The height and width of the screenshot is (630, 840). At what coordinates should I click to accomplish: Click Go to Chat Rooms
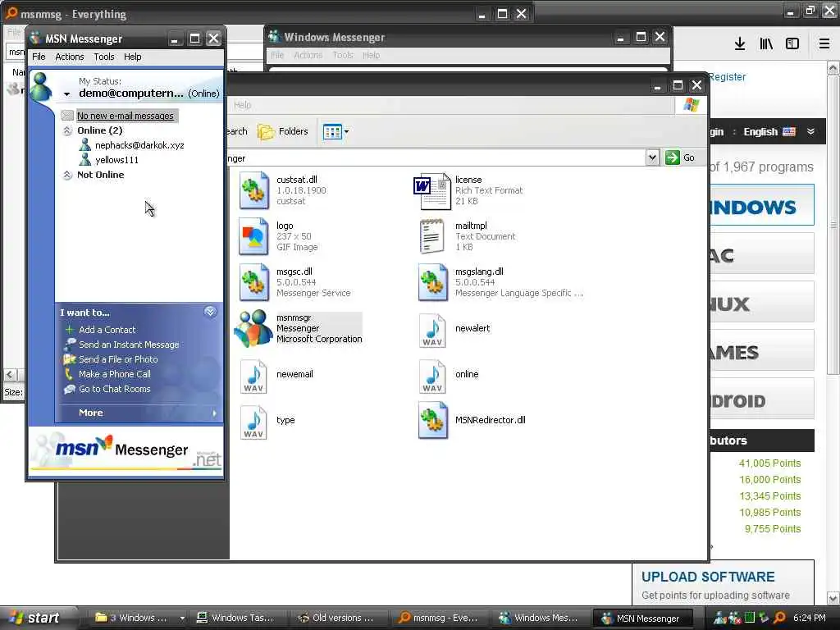point(115,389)
